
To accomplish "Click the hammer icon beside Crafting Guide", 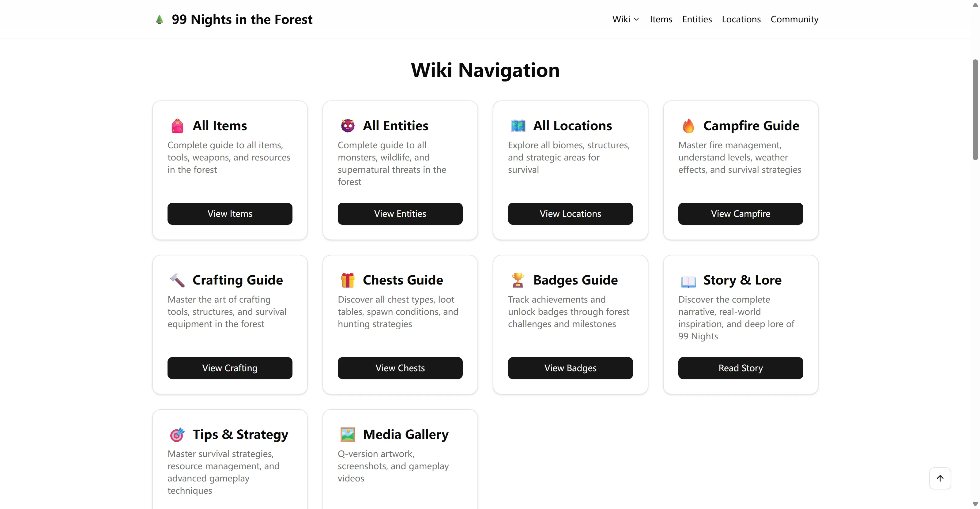I will click(x=177, y=280).
